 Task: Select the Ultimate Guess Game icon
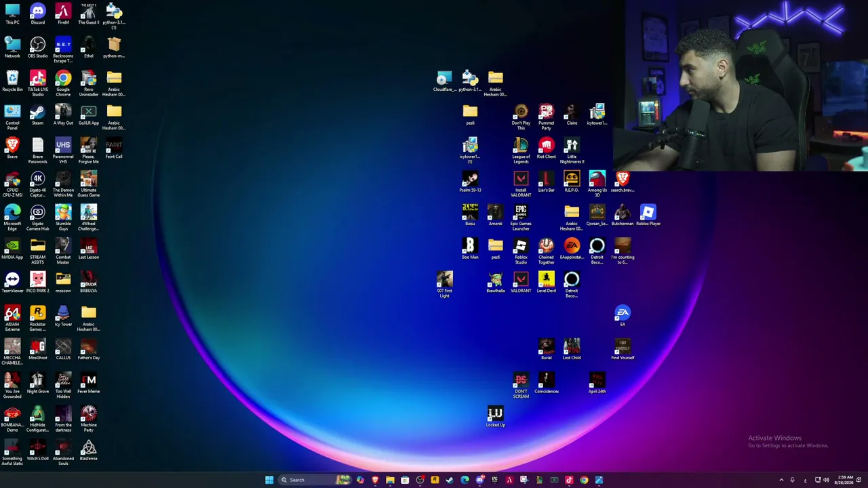tap(88, 184)
